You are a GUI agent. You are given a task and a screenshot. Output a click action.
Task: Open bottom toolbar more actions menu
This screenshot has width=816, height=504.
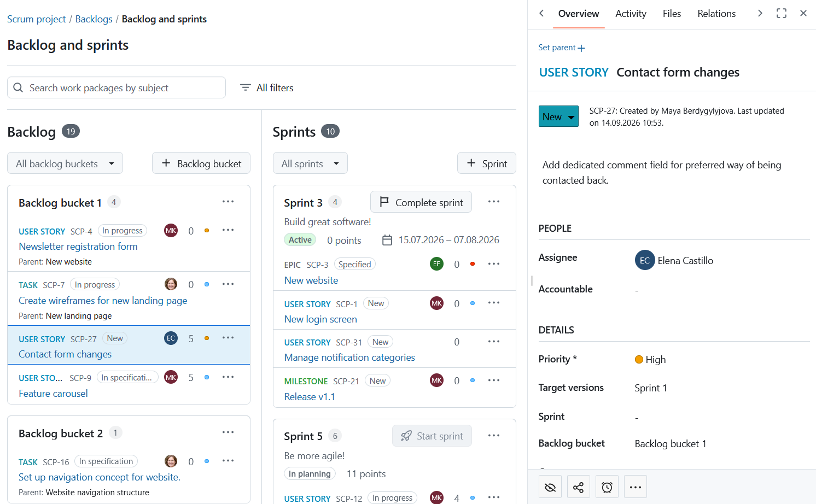(636, 487)
